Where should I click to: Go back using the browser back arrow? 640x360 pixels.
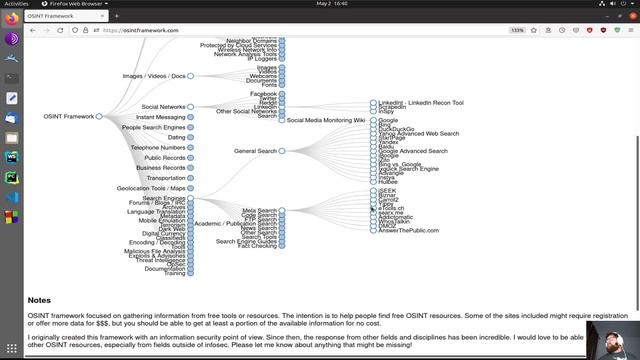tap(33, 30)
